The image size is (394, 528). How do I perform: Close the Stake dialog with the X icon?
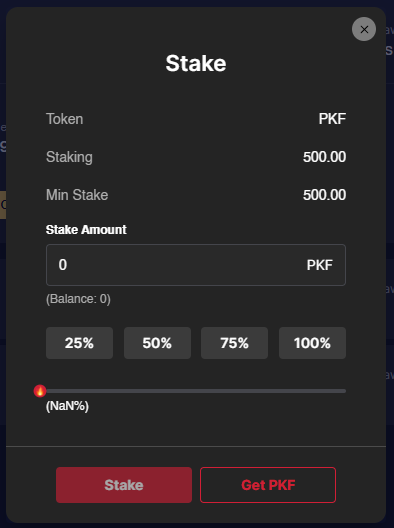[364, 29]
